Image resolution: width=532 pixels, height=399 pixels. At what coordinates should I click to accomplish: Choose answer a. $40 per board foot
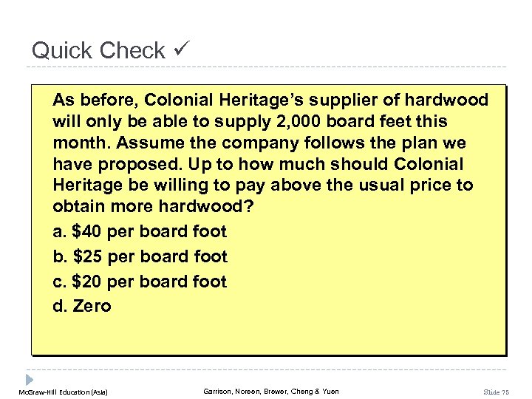(x=140, y=231)
